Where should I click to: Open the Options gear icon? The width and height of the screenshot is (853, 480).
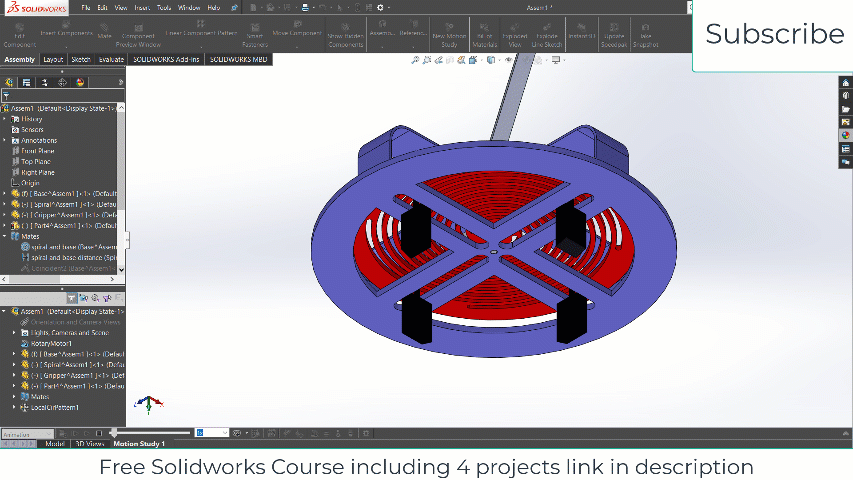point(380,8)
